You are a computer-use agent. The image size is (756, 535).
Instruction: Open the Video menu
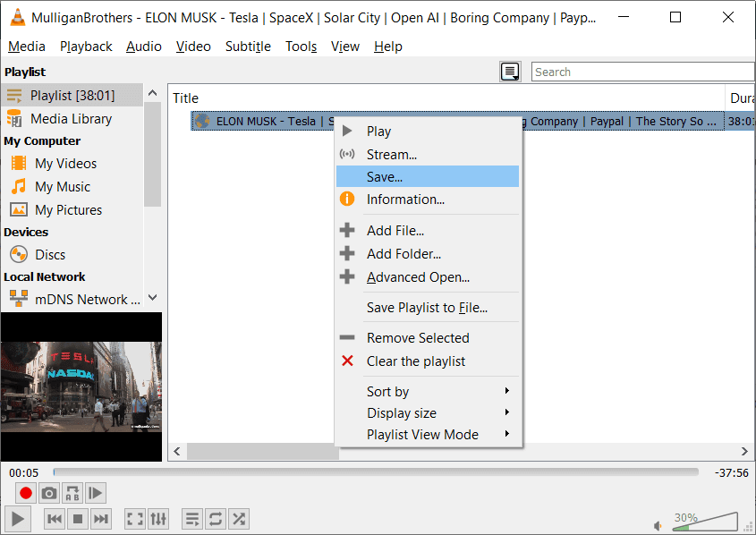coord(193,47)
